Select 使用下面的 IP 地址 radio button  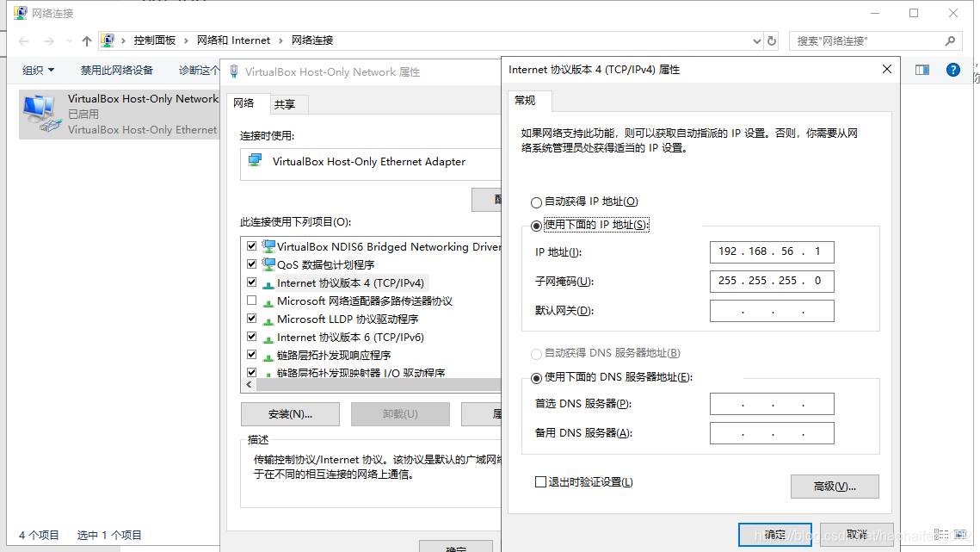536,226
